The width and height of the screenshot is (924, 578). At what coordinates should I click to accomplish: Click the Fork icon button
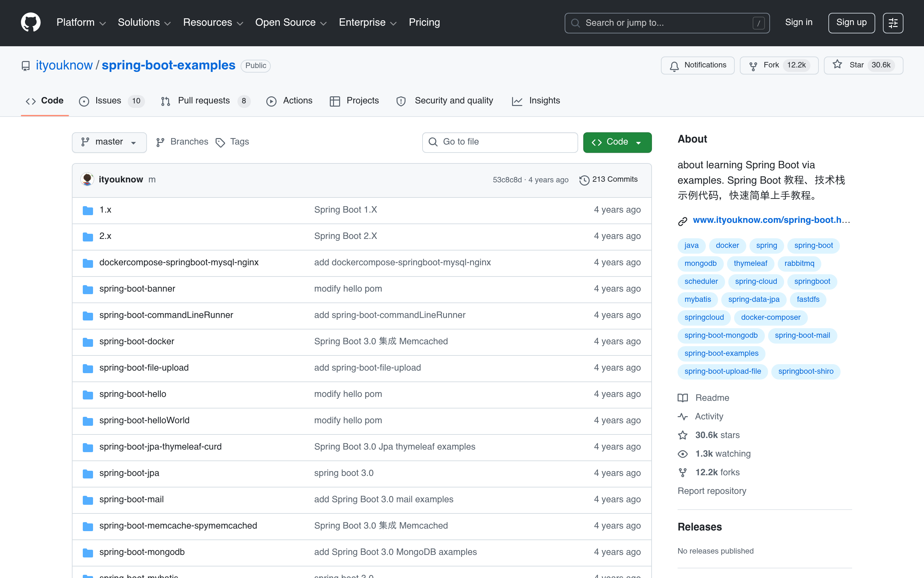click(753, 66)
